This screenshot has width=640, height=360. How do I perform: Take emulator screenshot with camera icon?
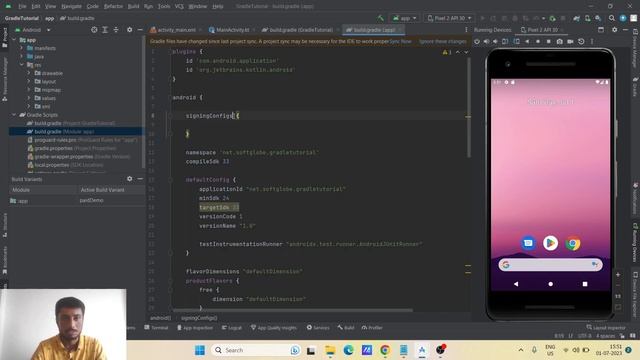pos(560,41)
